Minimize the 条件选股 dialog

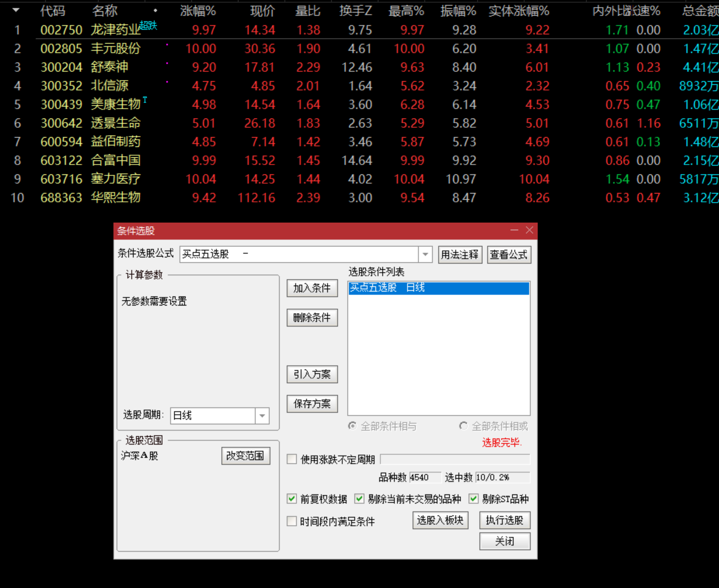(514, 230)
